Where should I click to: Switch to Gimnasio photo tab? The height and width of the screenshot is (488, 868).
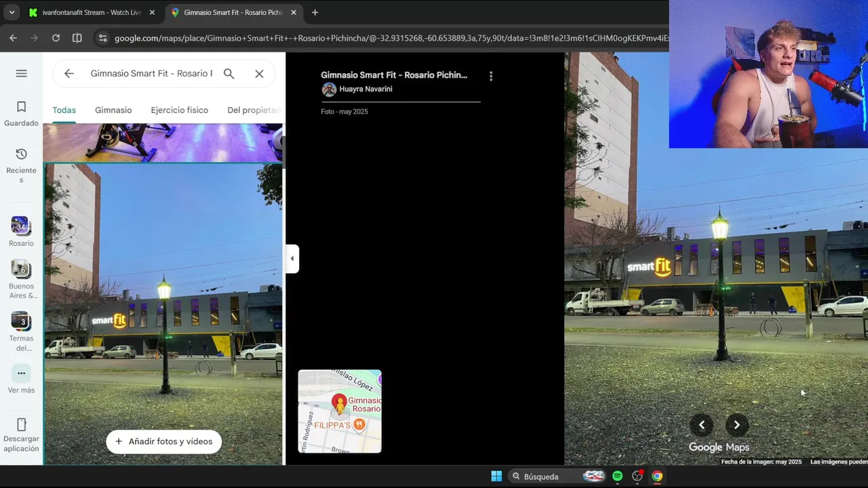tap(113, 110)
